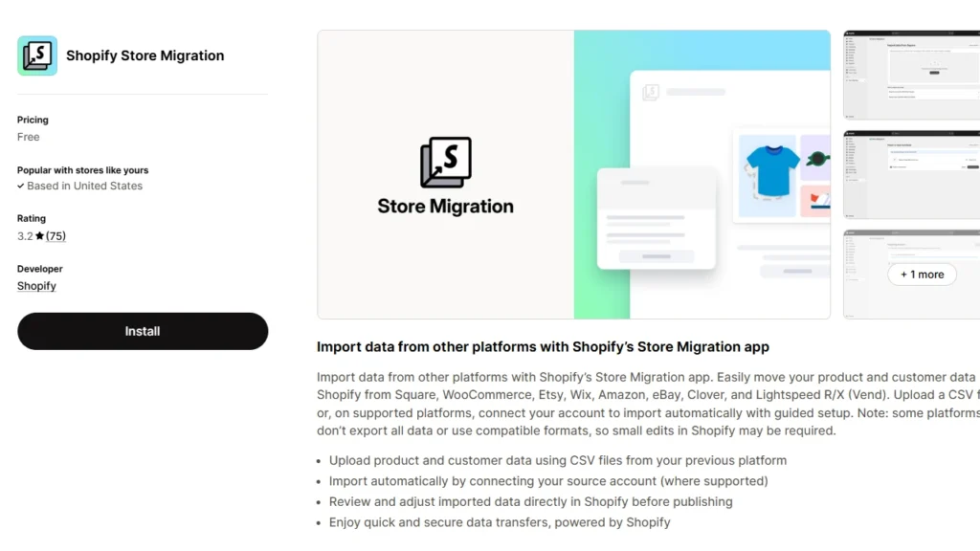This screenshot has height=551, width=980.
Task: Click the 3.2 rating value
Action: (x=25, y=236)
